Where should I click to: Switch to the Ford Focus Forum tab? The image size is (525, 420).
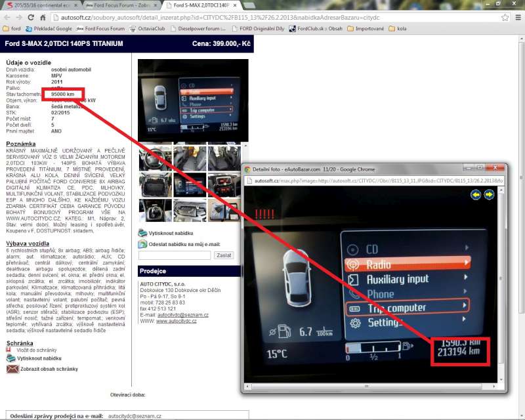point(123,5)
